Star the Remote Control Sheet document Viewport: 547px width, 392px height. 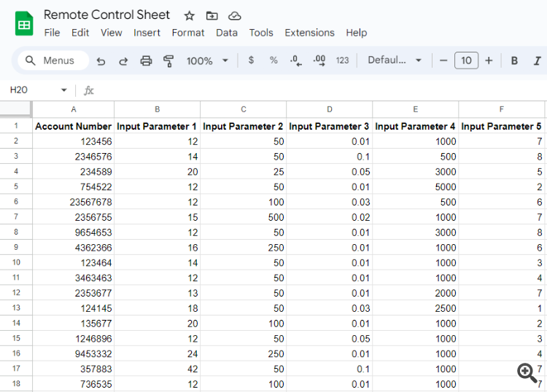click(190, 15)
